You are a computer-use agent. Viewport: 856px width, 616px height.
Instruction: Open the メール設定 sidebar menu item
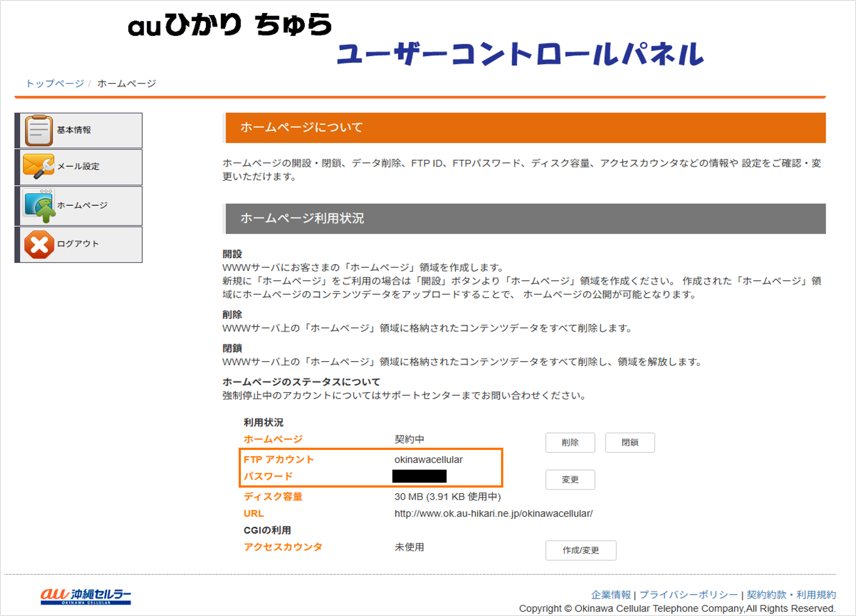point(78,167)
